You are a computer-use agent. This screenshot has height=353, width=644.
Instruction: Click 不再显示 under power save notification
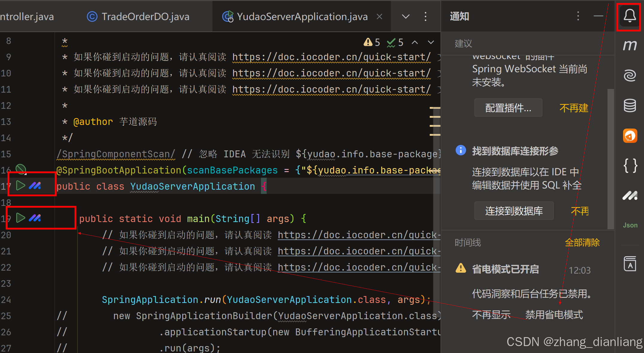click(x=491, y=315)
